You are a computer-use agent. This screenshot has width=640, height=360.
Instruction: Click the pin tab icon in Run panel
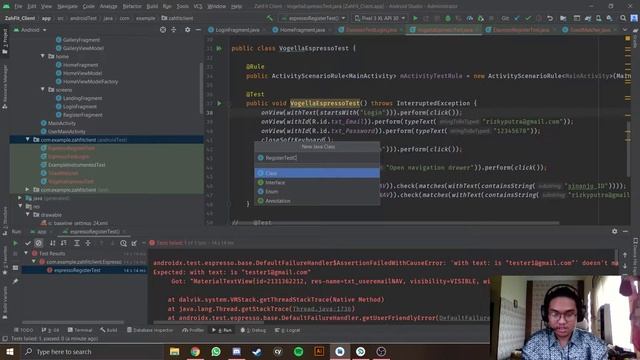point(16,281)
